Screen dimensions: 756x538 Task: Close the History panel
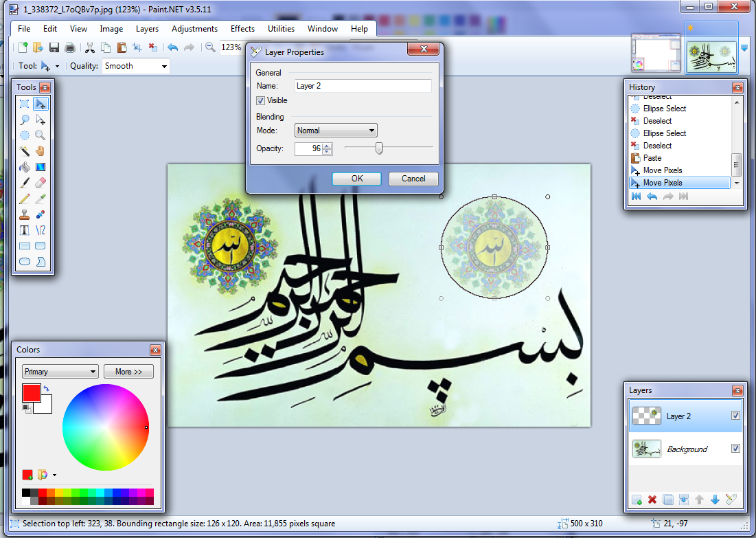coord(737,87)
